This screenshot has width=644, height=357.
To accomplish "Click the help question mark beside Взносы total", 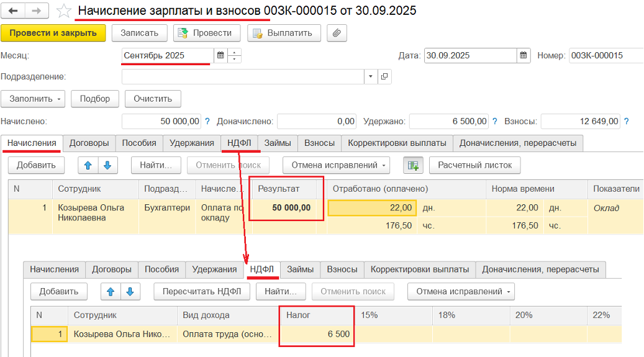I will point(625,121).
